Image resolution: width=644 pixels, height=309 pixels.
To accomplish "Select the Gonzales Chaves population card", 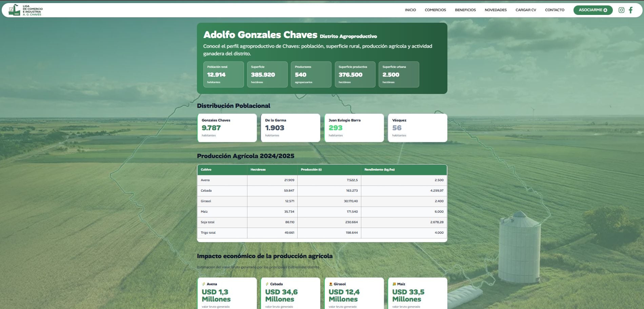I will (x=227, y=128).
